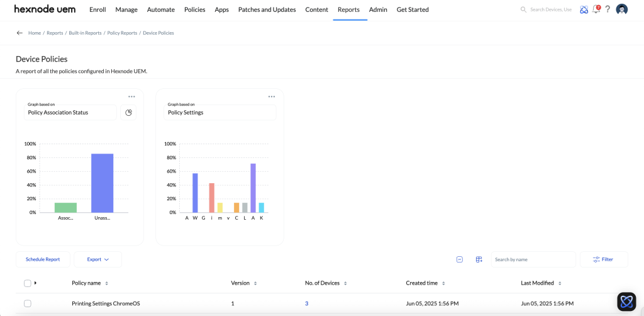Open the Filter button

(x=603, y=259)
